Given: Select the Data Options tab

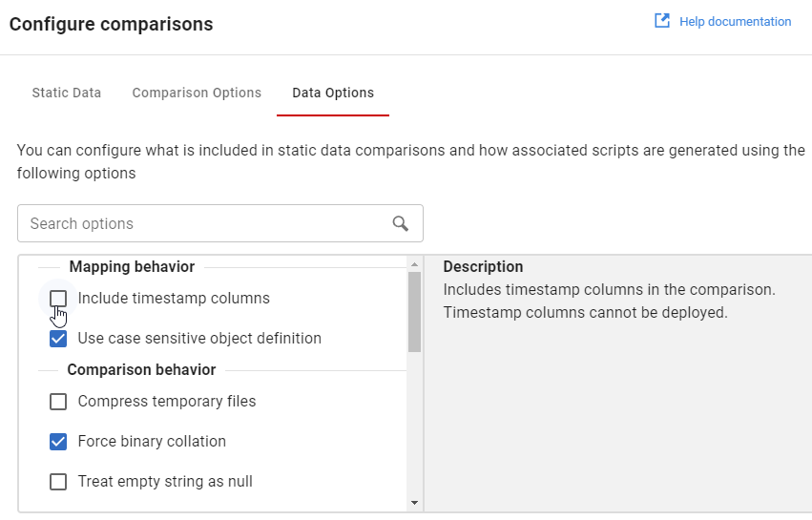Looking at the screenshot, I should click(333, 93).
